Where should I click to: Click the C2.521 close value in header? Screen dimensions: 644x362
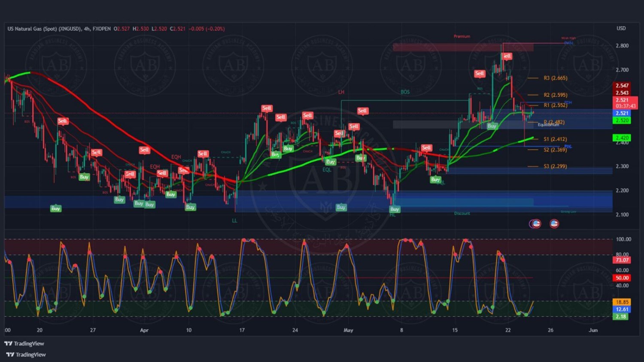(178, 29)
